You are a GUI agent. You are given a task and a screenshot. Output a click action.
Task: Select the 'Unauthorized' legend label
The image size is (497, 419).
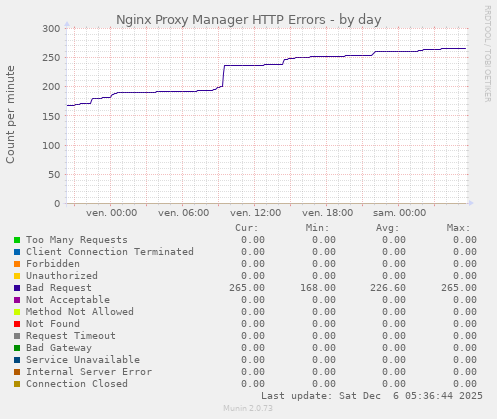click(x=62, y=276)
